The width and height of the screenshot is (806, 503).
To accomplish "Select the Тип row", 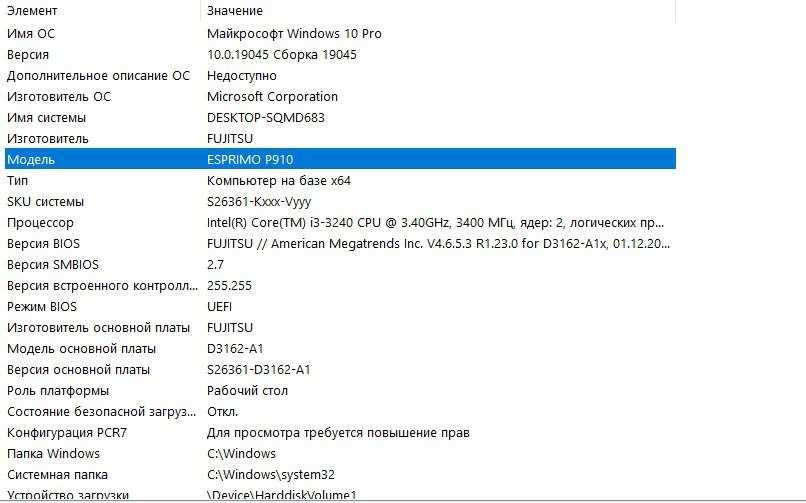I will pyautogui.click(x=340, y=181).
